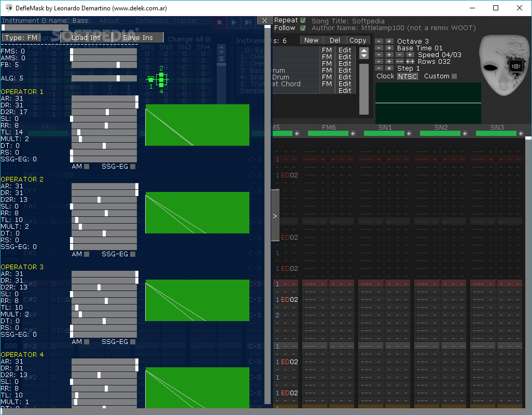Toggle the Repeat checkbox

(x=303, y=20)
